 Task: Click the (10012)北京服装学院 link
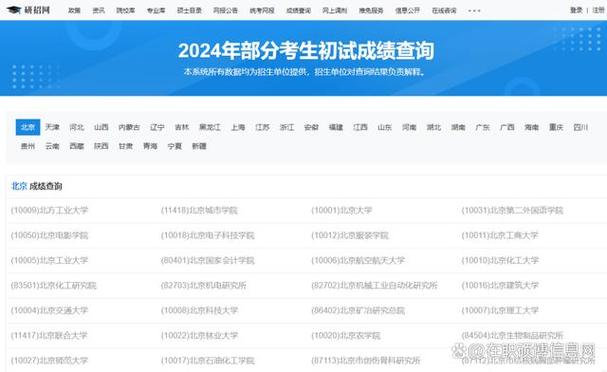(350, 235)
